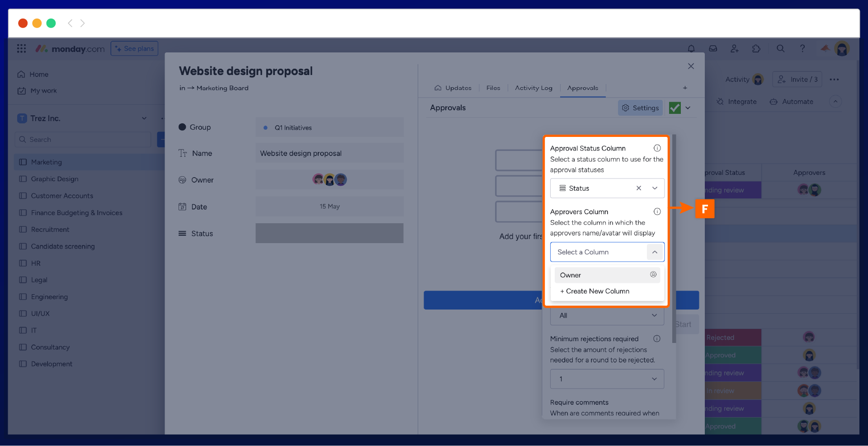Viewport: 868px width, 446px height.
Task: Open the notifications bell icon
Action: pos(691,48)
